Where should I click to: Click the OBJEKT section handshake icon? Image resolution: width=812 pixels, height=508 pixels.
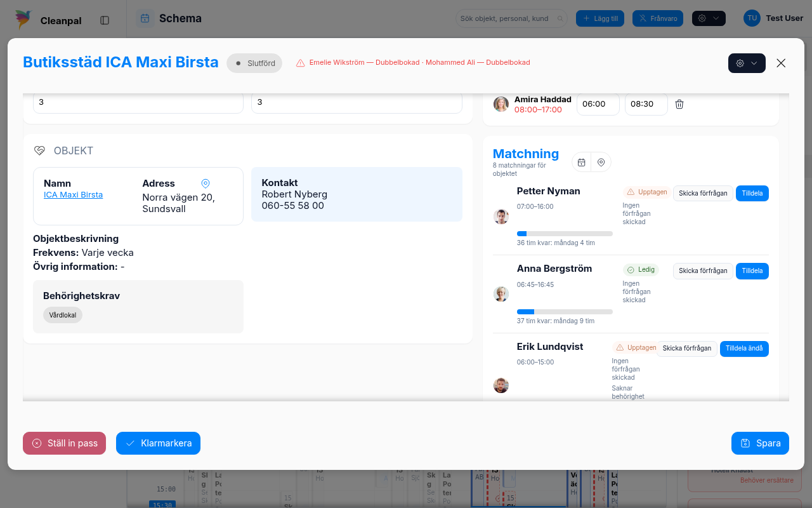[39, 150]
